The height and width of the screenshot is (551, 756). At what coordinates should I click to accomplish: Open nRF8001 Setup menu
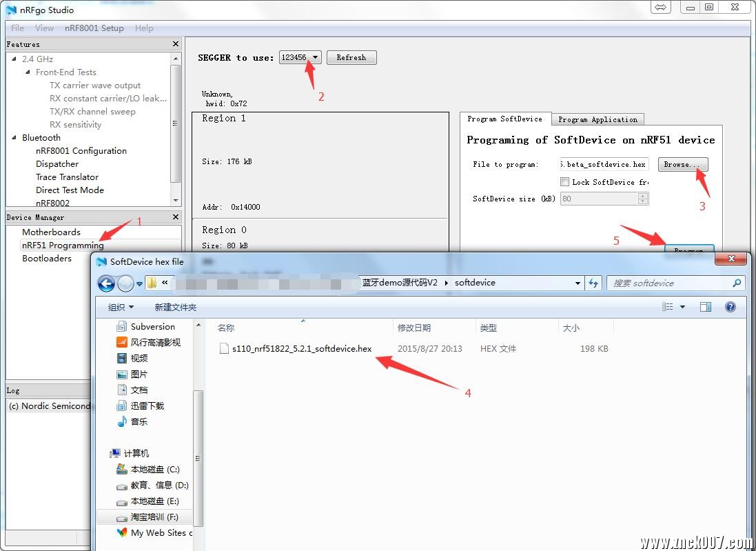[x=94, y=28]
